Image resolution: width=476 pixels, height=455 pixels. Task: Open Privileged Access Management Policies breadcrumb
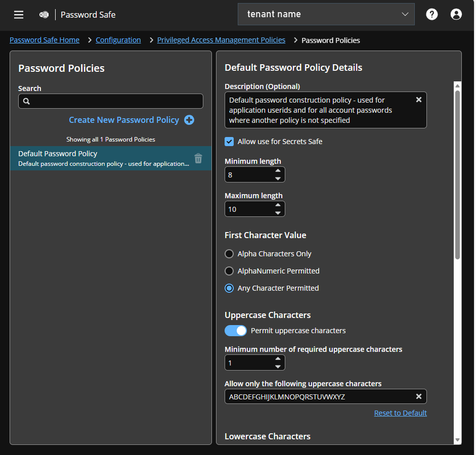(221, 40)
